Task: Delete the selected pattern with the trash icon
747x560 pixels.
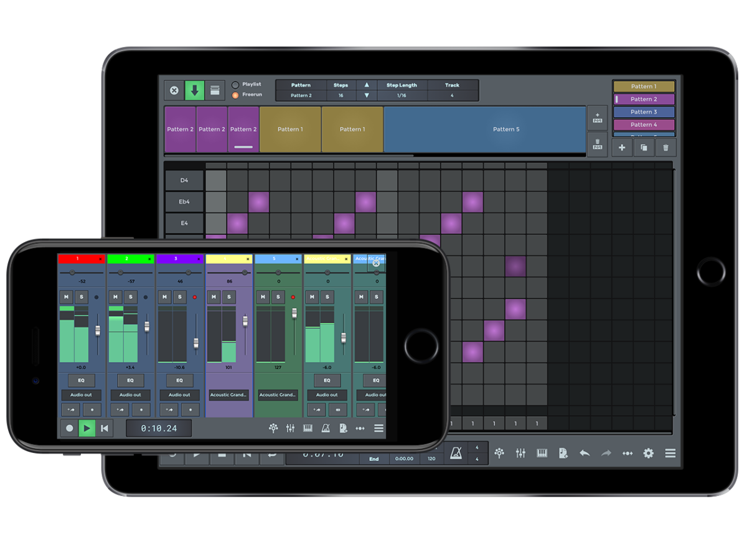Action: [x=665, y=148]
